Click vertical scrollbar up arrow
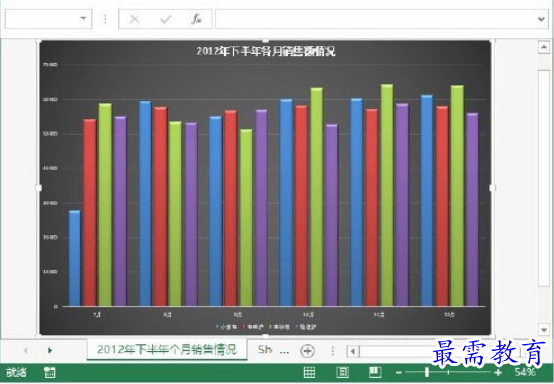 click(544, 47)
